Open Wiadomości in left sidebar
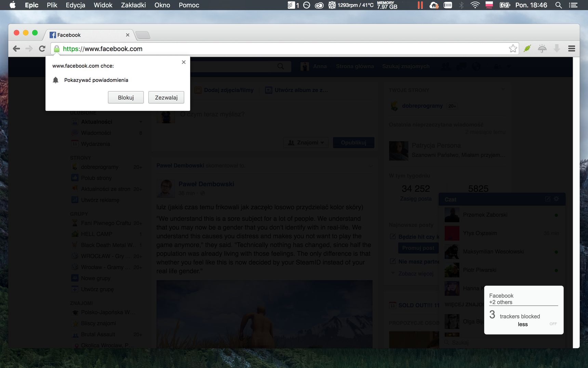Image resolution: width=588 pixels, height=368 pixels. 96,133
